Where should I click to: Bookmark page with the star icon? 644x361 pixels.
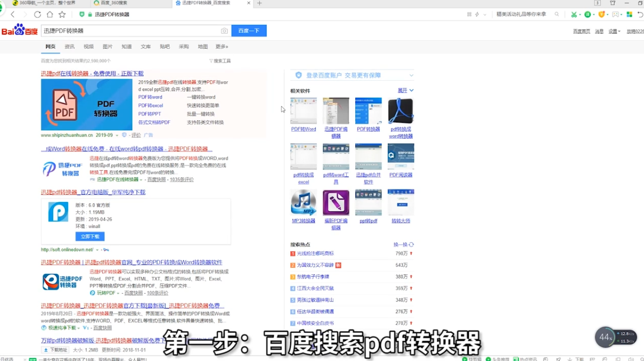pyautogui.click(x=62, y=14)
